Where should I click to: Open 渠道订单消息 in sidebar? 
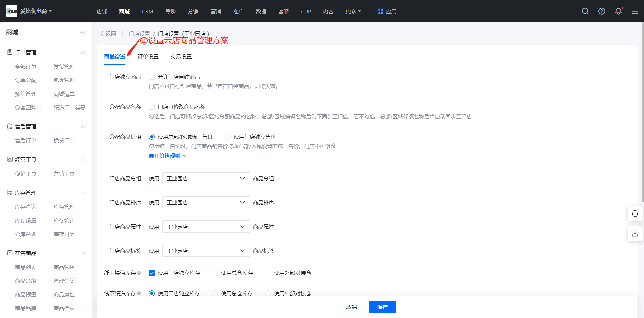pyautogui.click(x=69, y=107)
